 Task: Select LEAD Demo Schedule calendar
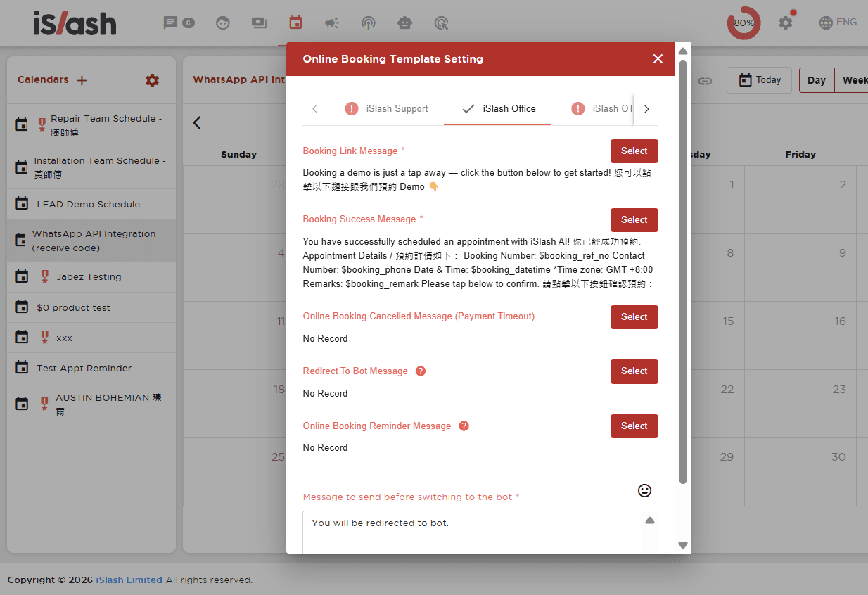91,204
